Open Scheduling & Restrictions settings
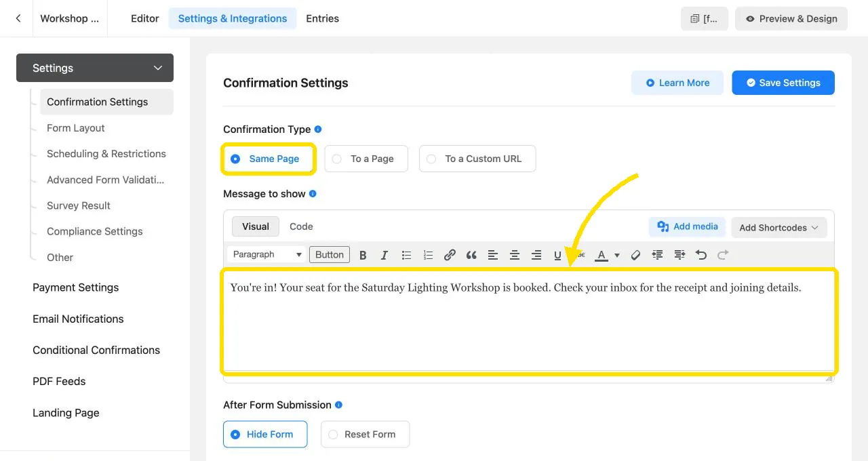This screenshot has height=461, width=868. 106,154
